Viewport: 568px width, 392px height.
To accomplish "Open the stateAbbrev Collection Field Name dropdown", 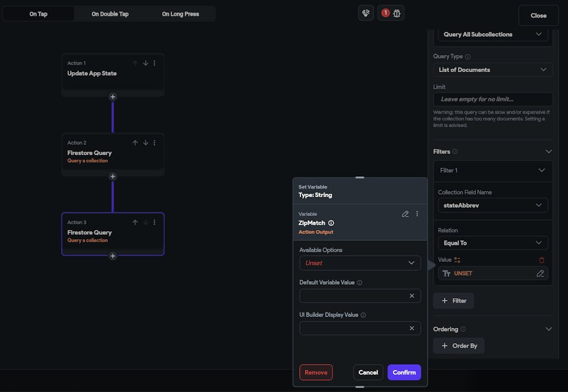I will pos(492,205).
